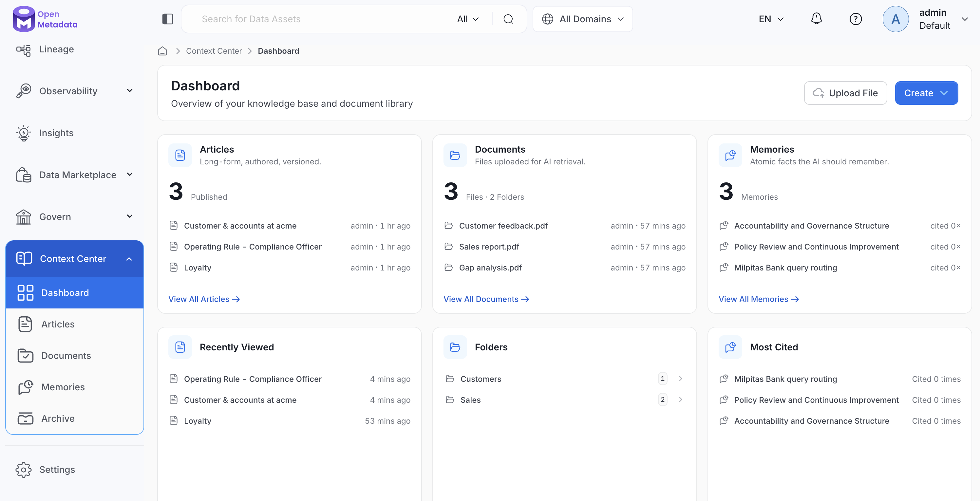Open the Create button dropdown

tap(926, 93)
